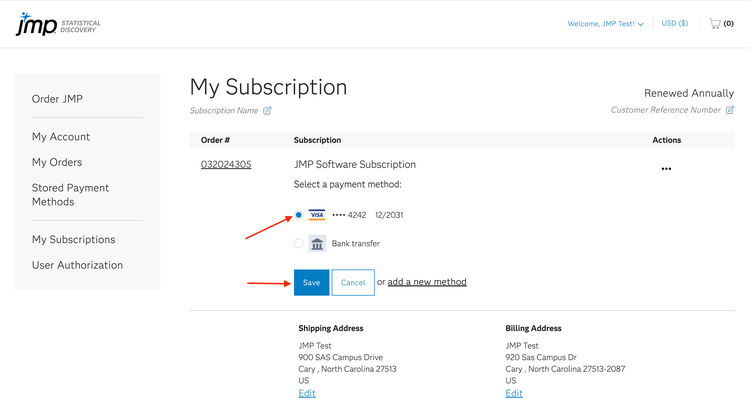Open My Orders in sidebar
750x406 pixels.
(57, 162)
